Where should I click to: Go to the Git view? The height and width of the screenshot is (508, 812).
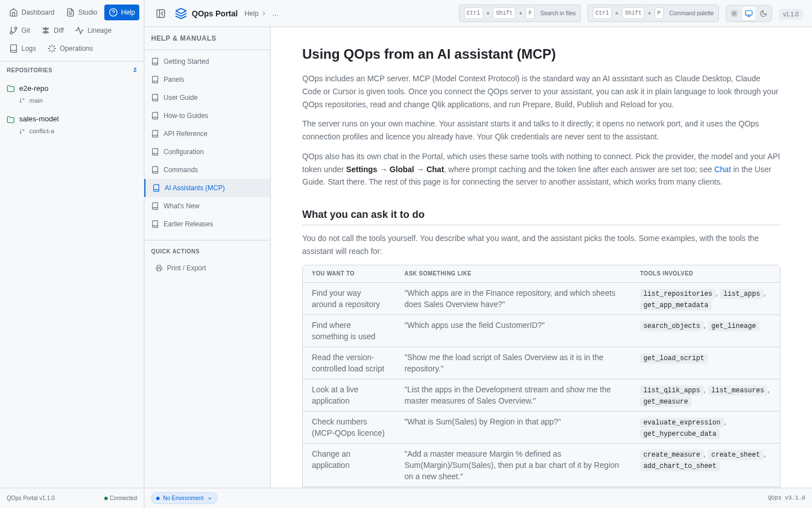click(20, 30)
